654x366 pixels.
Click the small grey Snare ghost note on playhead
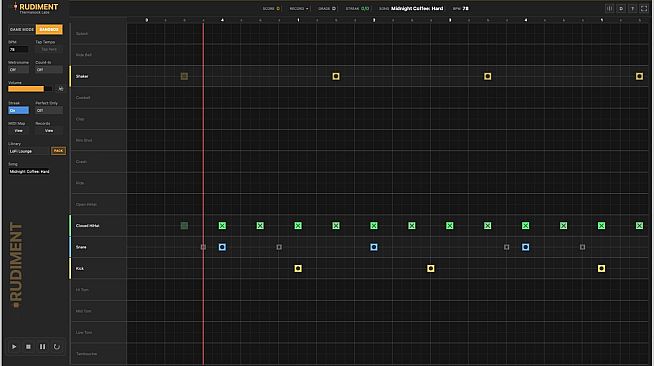203,247
